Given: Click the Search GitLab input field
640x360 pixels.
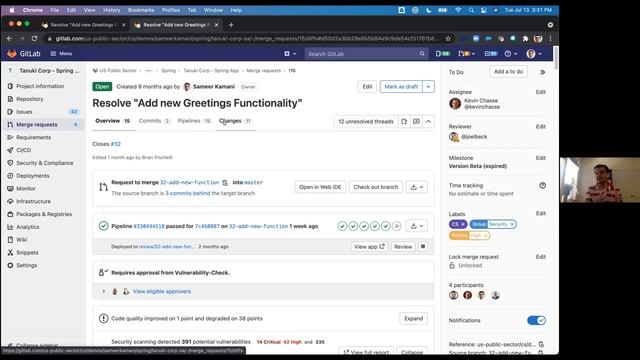Looking at the screenshot, I should [366, 53].
